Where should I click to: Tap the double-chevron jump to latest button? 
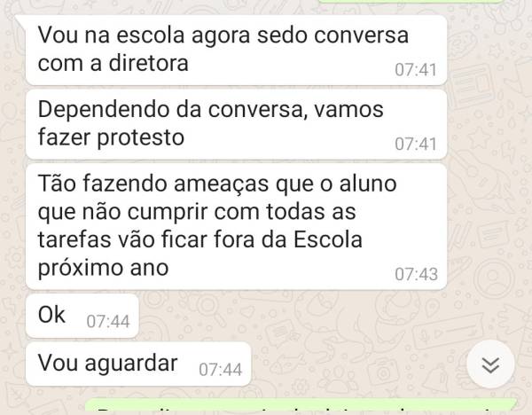point(490,364)
